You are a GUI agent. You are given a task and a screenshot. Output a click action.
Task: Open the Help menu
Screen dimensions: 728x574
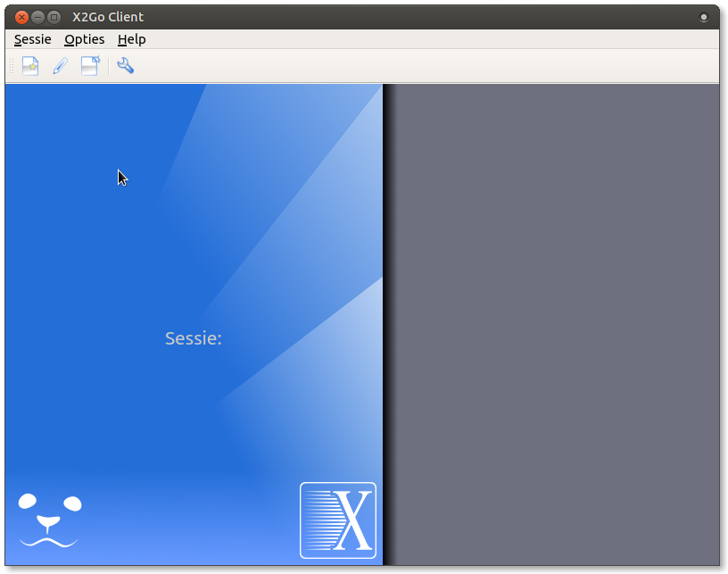[132, 39]
